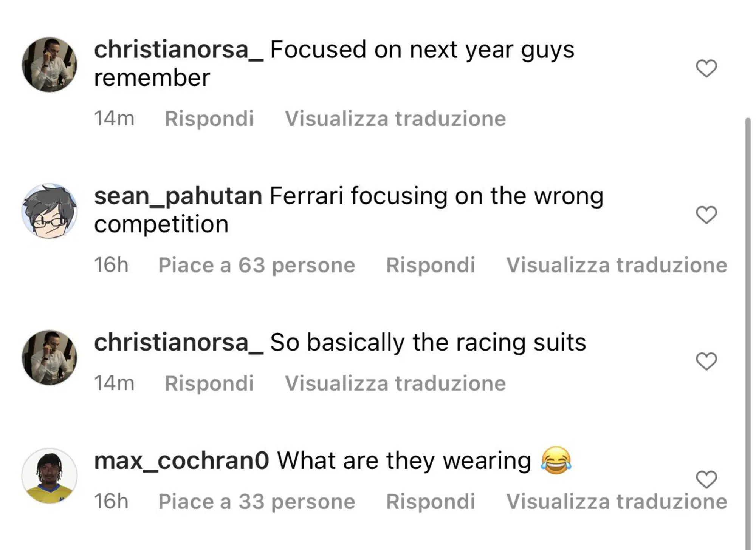Like christianorsa_'s comment about next year

706,69
